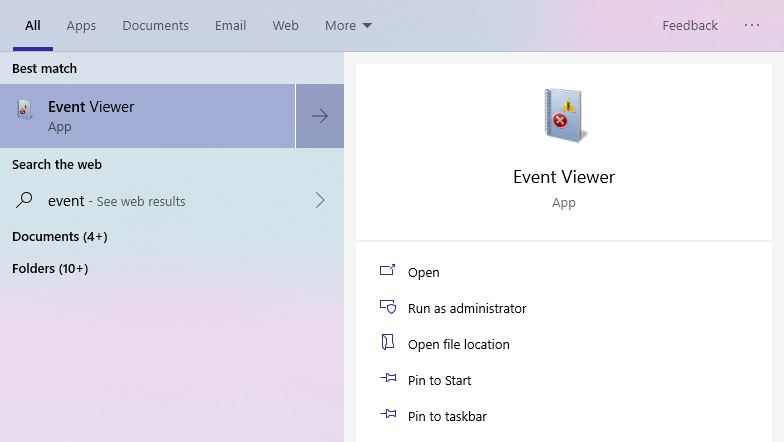The image size is (784, 442).
Task: Open the three-dot options menu
Action: click(x=752, y=26)
